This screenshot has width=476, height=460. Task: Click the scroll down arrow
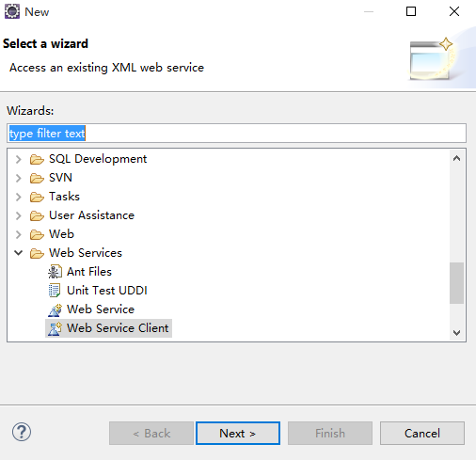(456, 332)
